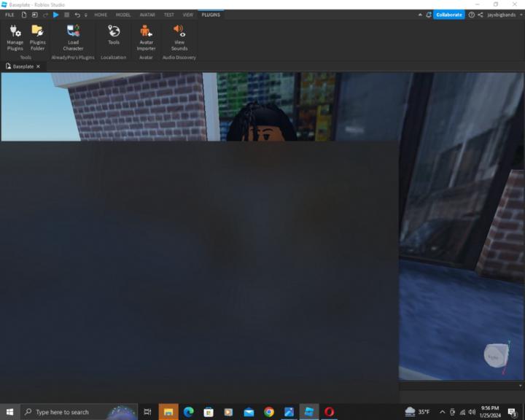525x420 pixels.
Task: Open the Avatar Importer
Action: tap(146, 37)
